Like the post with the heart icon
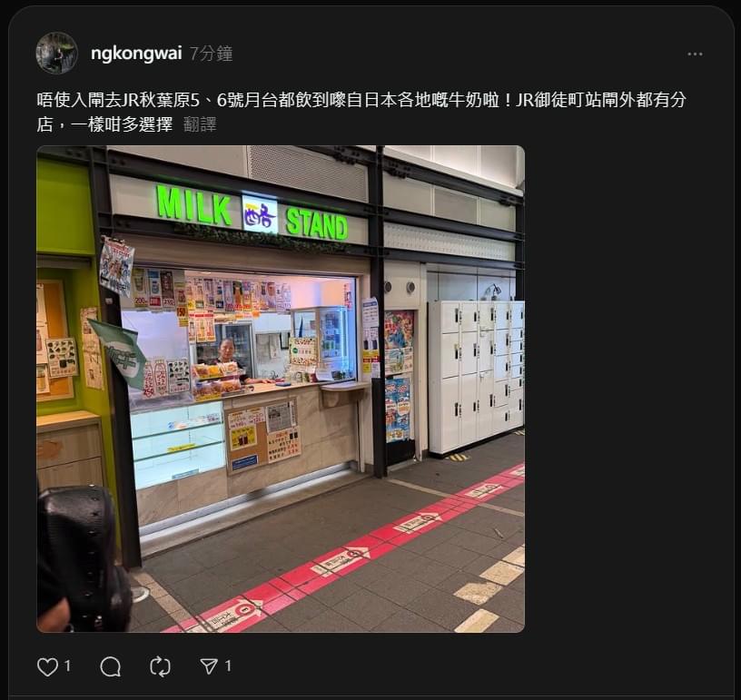 (47, 666)
